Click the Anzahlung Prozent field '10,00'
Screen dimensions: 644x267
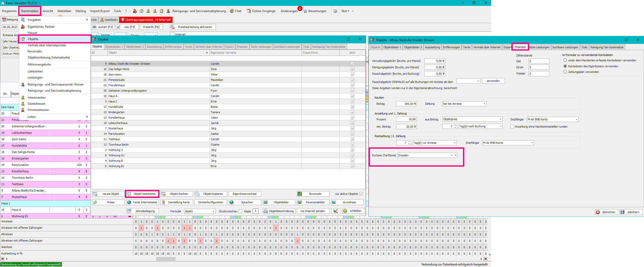pos(406,119)
